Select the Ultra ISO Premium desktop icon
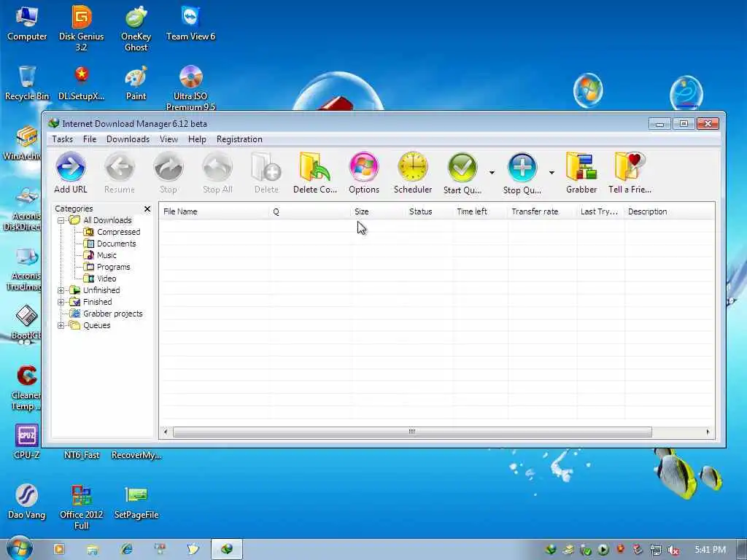Screen dimensions: 747x560 (x=190, y=87)
